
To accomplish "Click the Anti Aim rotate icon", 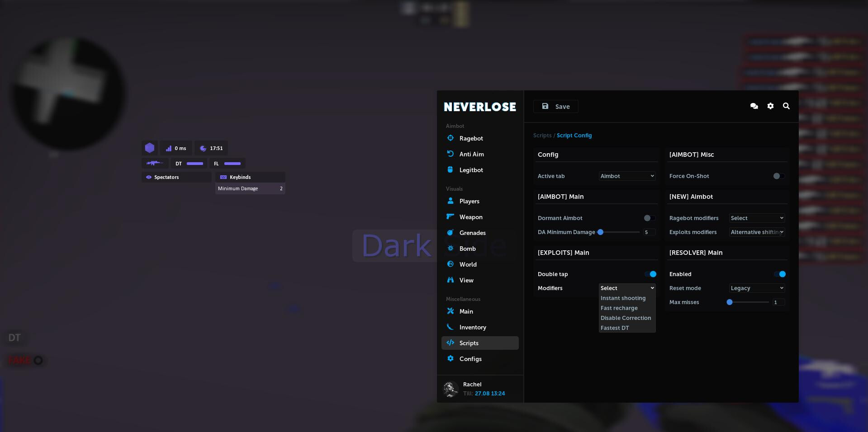I will [450, 154].
